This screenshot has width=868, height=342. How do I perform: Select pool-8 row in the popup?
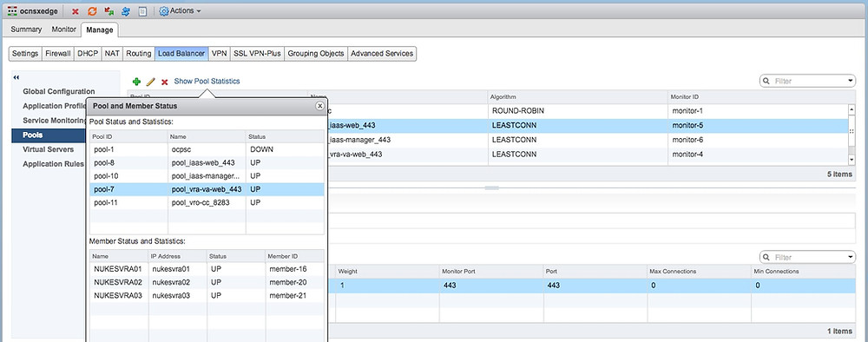[x=207, y=162]
